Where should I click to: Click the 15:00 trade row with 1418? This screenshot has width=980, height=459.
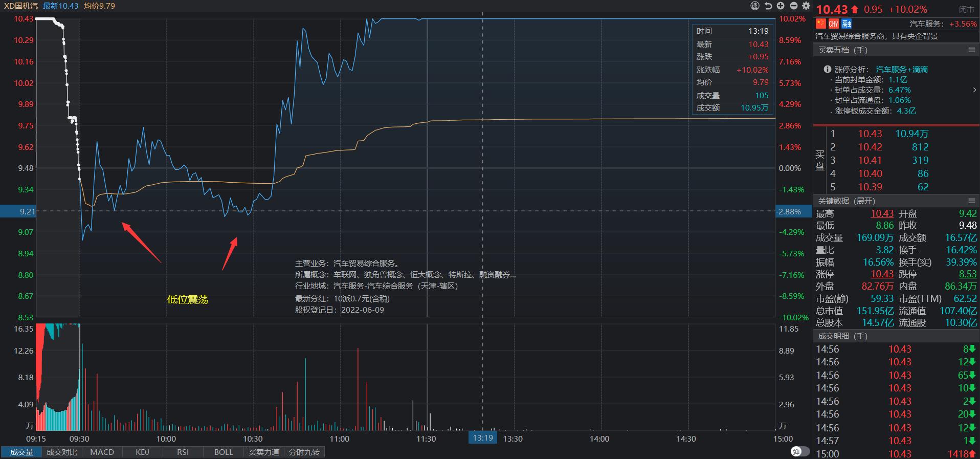tap(896, 454)
